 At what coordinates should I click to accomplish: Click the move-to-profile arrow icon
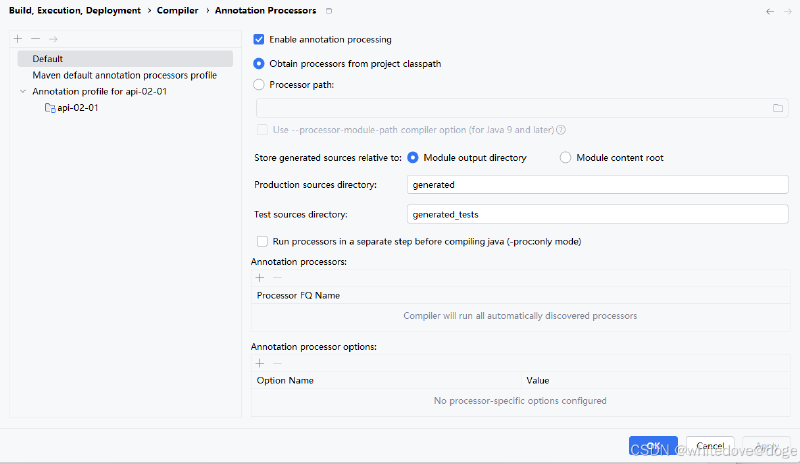53,39
